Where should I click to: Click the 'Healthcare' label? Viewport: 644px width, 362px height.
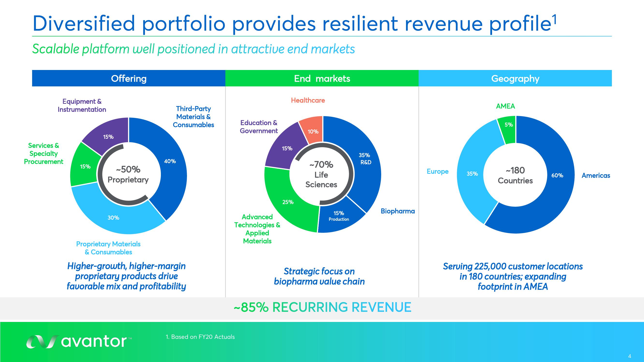308,100
